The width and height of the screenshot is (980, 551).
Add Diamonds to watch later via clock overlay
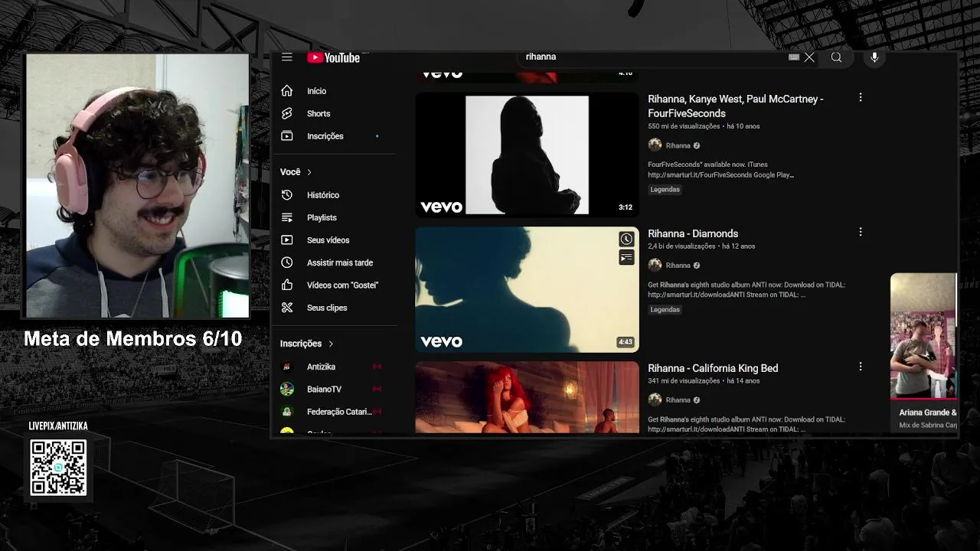(626, 240)
